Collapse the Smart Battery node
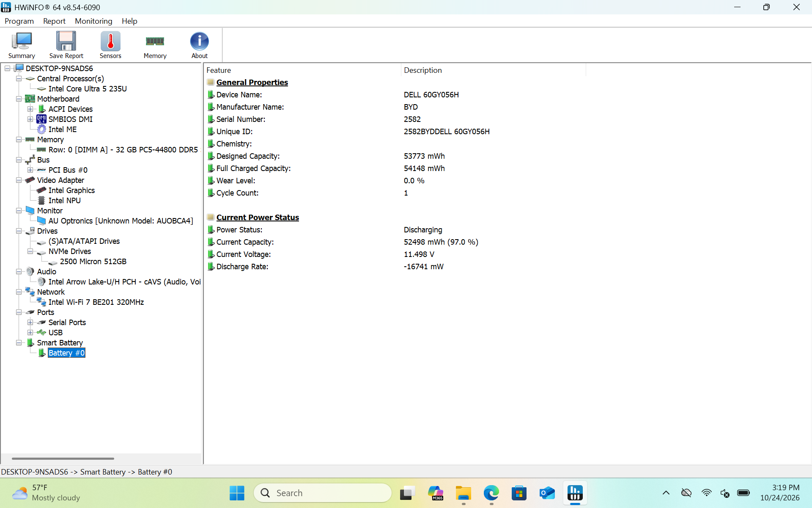Viewport: 812px width, 508px height. click(19, 343)
